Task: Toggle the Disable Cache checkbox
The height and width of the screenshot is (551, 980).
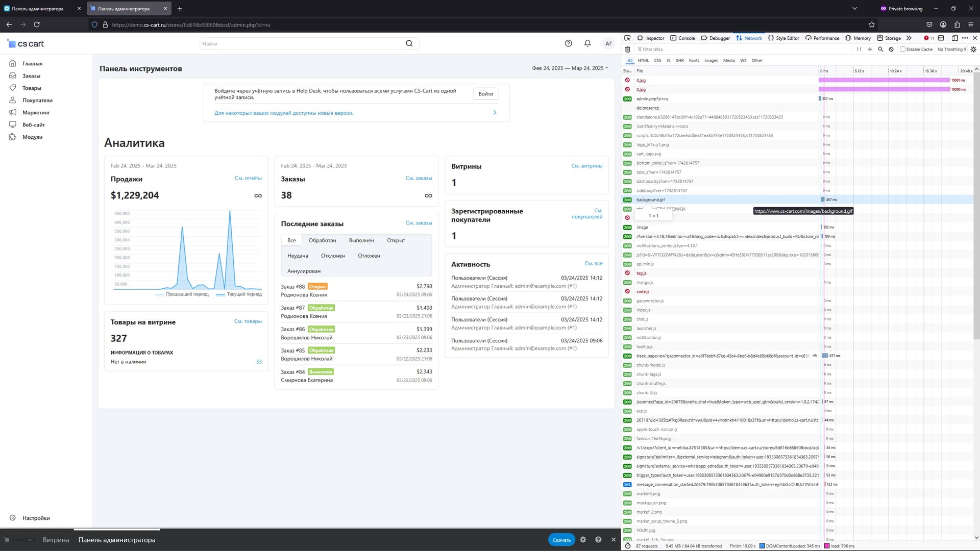Action: [902, 49]
